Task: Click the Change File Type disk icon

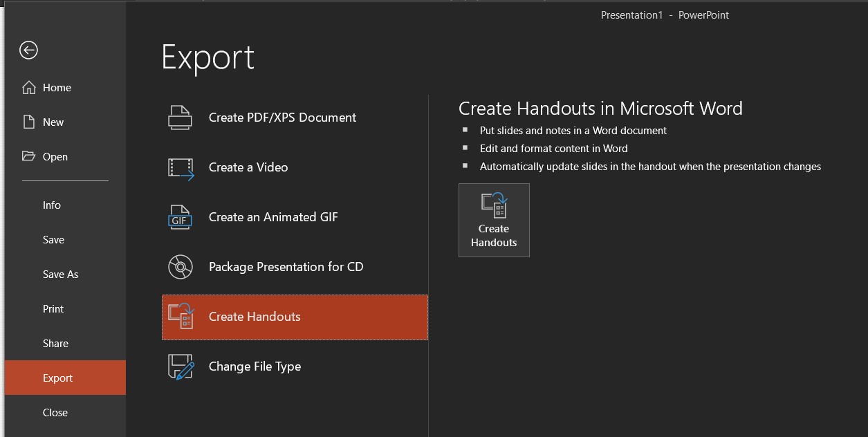Action: (x=181, y=366)
